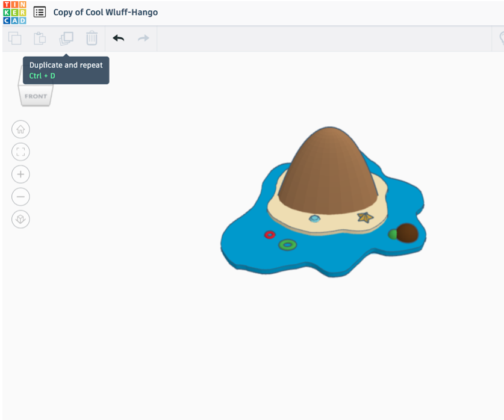Screen dimensions: 504x420
Task: Fit all shapes in view
Action: (x=20, y=151)
